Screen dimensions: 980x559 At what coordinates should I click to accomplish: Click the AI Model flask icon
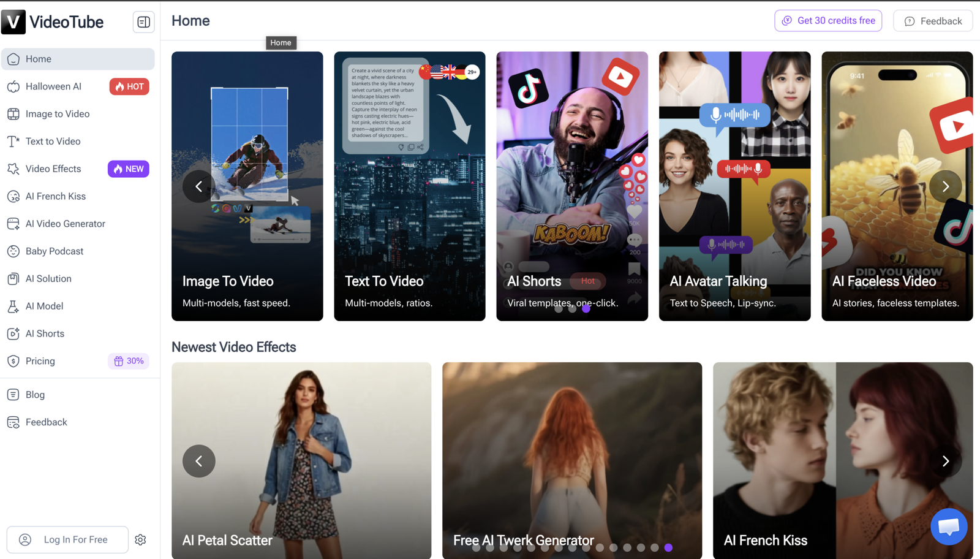click(x=13, y=306)
